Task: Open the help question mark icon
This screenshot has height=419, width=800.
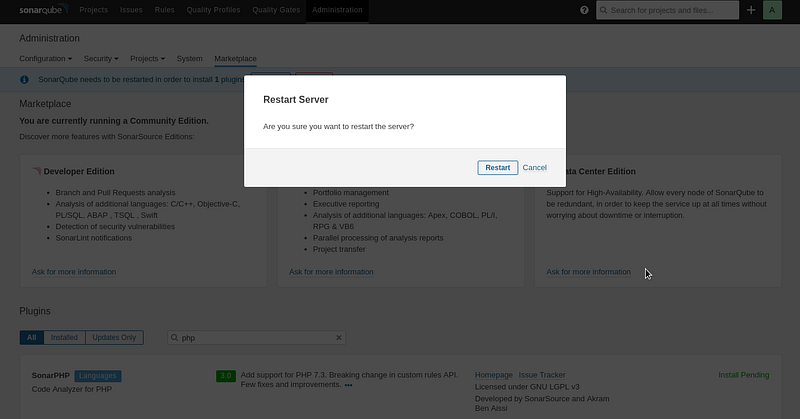Action: [x=584, y=10]
